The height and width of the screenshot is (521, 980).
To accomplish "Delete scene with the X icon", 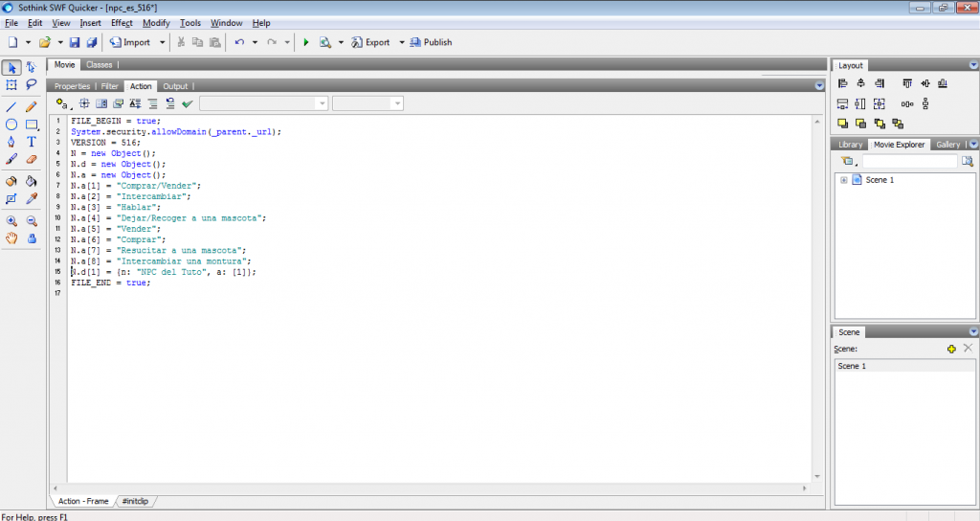I will click(x=969, y=349).
